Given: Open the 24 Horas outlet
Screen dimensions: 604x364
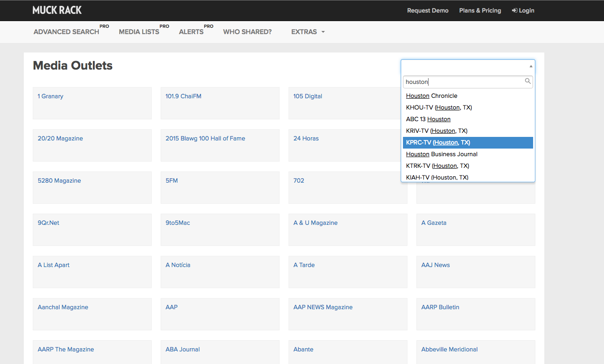Looking at the screenshot, I should [x=306, y=138].
